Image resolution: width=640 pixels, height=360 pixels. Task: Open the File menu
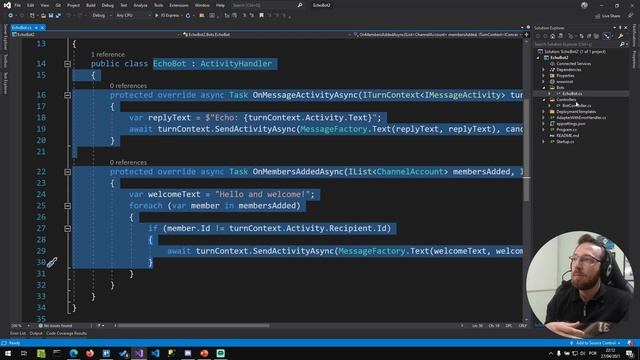(18, 5)
